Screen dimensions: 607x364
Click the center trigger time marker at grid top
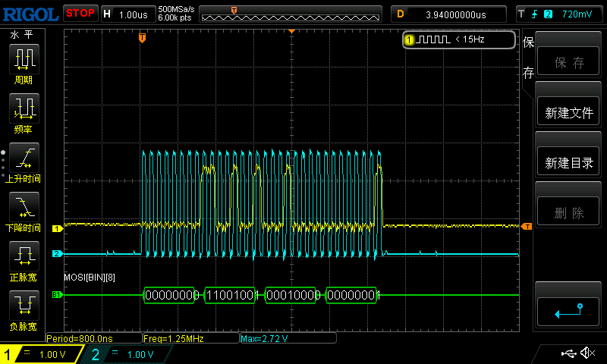(291, 31)
